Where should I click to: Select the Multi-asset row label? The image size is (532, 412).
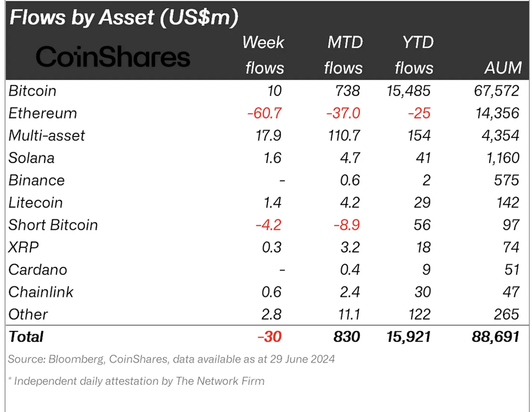point(47,136)
